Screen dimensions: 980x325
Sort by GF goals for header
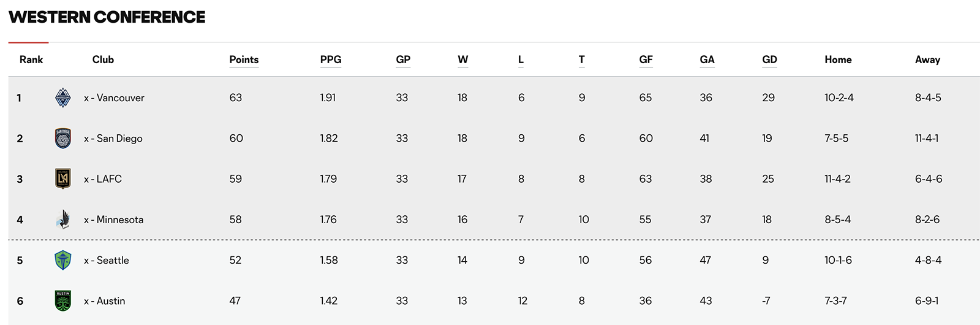tap(646, 59)
